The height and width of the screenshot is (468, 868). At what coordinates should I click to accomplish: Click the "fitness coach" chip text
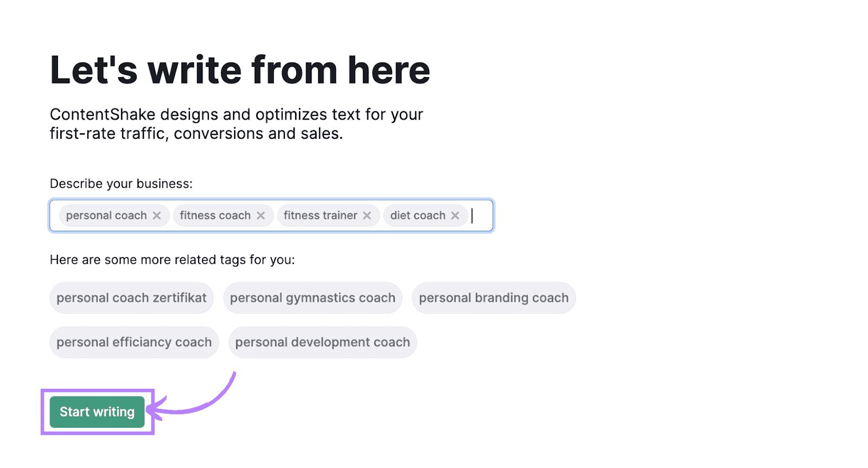[214, 215]
